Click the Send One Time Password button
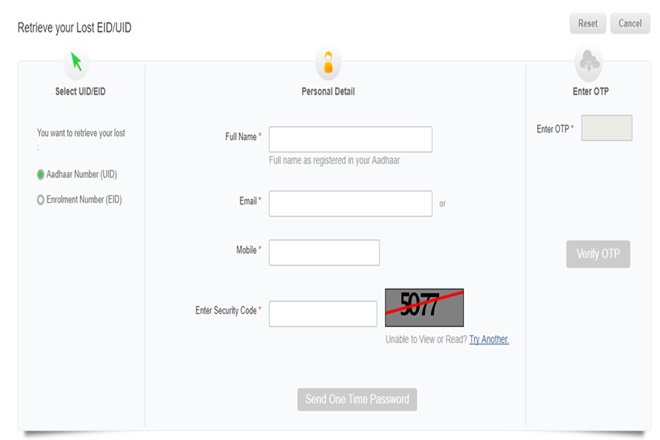This screenshot has width=660, height=440. [357, 399]
